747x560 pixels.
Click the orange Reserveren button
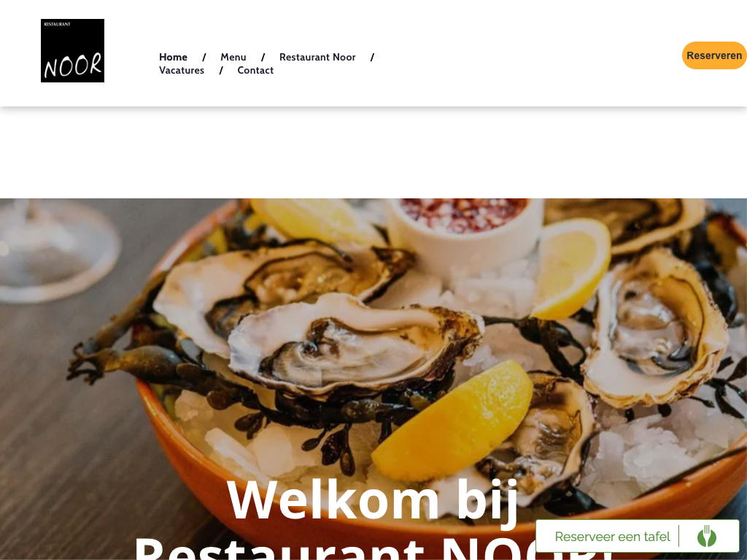(714, 55)
